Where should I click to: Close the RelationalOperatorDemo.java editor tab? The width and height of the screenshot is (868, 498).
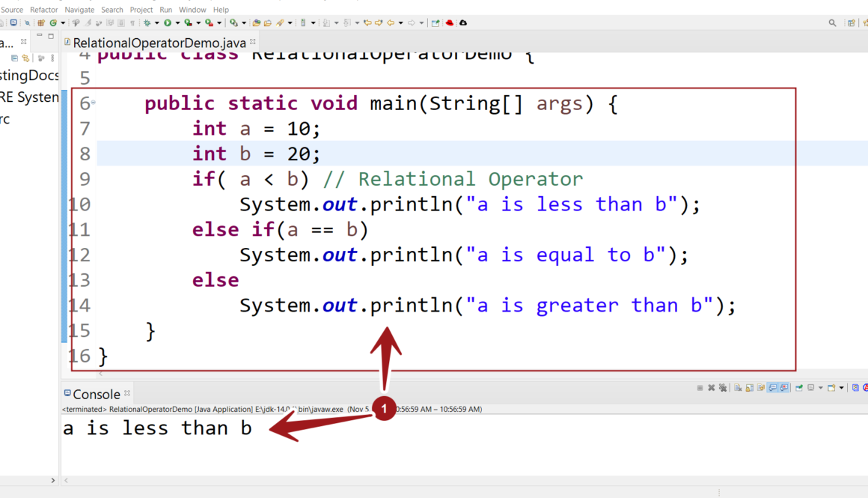point(253,42)
